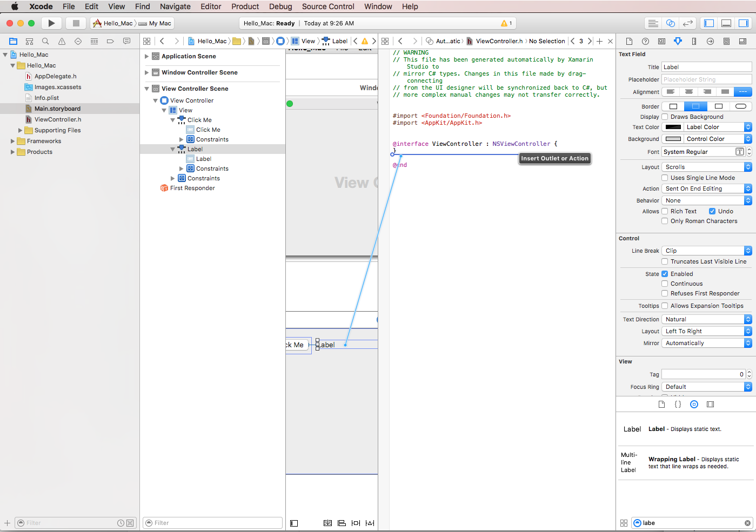The width and height of the screenshot is (756, 532).
Task: Open the Text Direction dropdown
Action: click(x=706, y=319)
